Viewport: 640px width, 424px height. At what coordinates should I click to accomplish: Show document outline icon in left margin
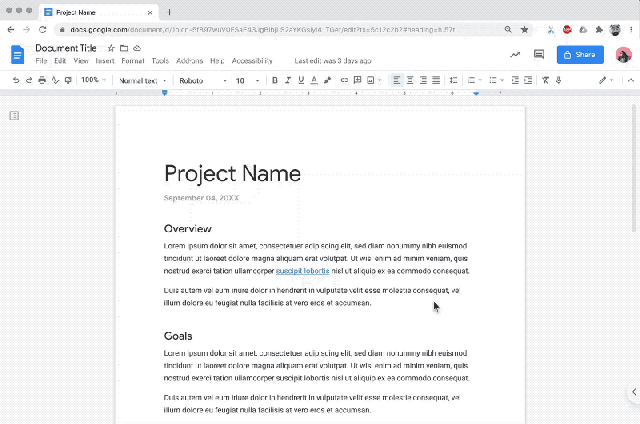tap(14, 116)
